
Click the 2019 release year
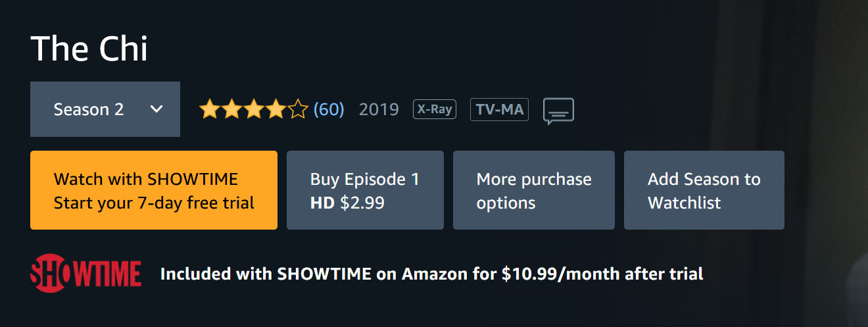(379, 109)
